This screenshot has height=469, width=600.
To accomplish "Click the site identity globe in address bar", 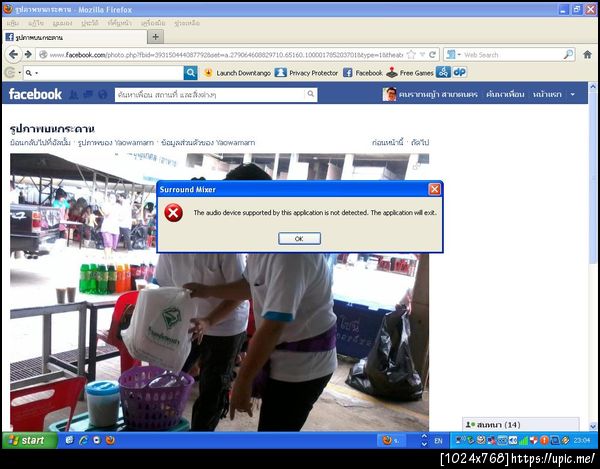I will pos(43,55).
